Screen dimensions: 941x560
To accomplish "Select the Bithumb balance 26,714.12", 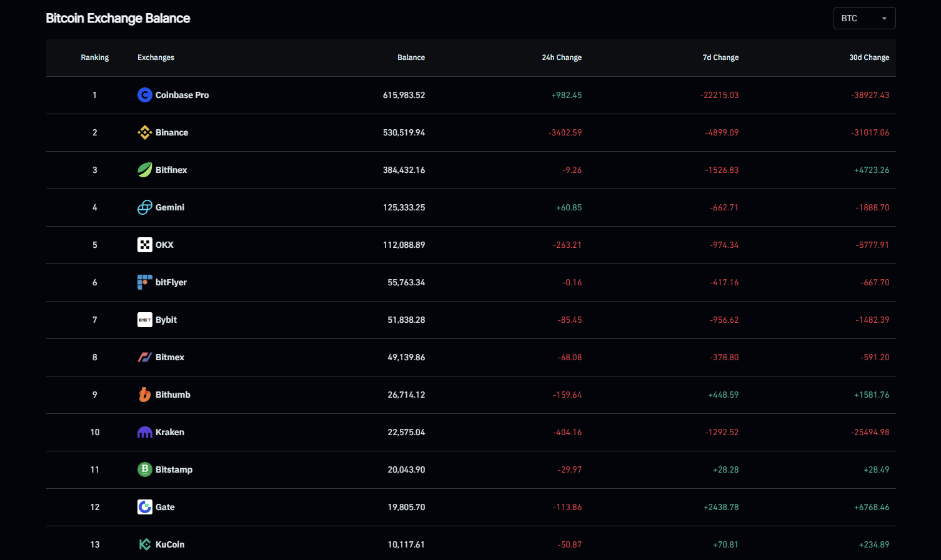I will coord(406,395).
